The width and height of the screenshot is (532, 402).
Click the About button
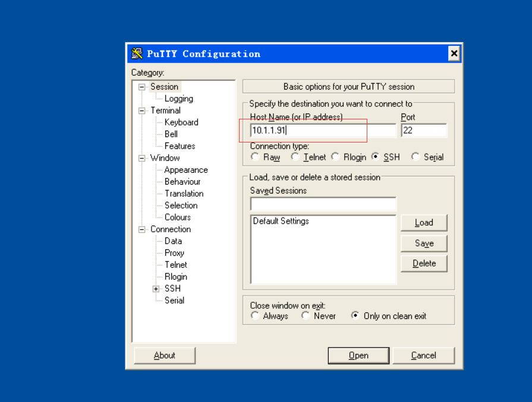165,355
